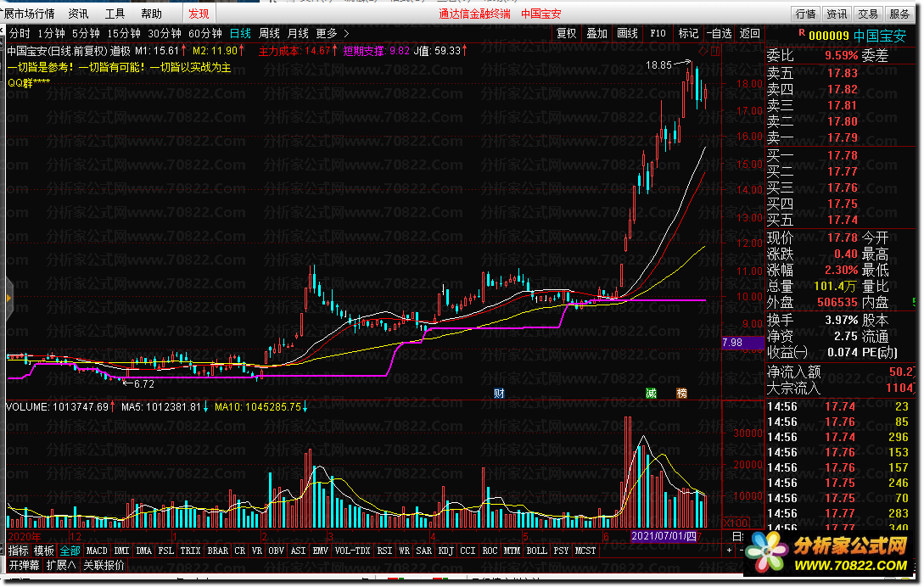The height and width of the screenshot is (587, 924).
Task: Open F10 company info
Action: pyautogui.click(x=658, y=34)
